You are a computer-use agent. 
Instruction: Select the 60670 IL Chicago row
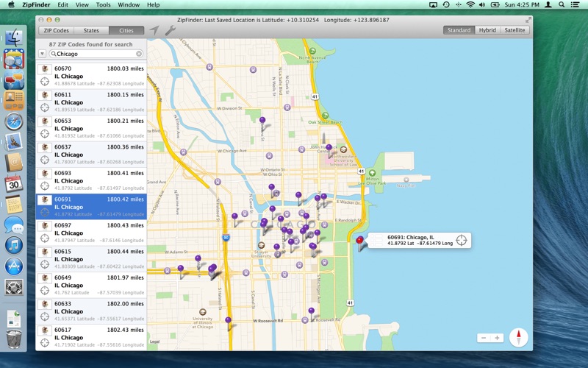[91, 76]
